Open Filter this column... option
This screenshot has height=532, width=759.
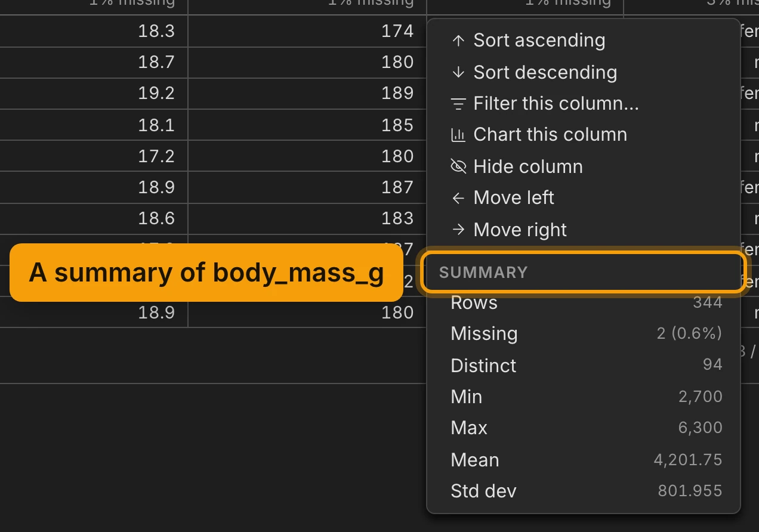pyautogui.click(x=584, y=104)
